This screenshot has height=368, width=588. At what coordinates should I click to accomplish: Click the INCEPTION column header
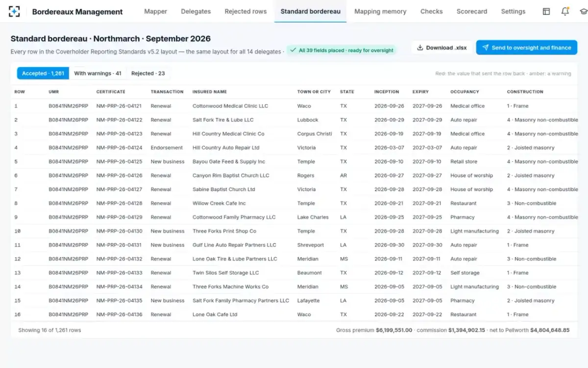click(x=387, y=92)
